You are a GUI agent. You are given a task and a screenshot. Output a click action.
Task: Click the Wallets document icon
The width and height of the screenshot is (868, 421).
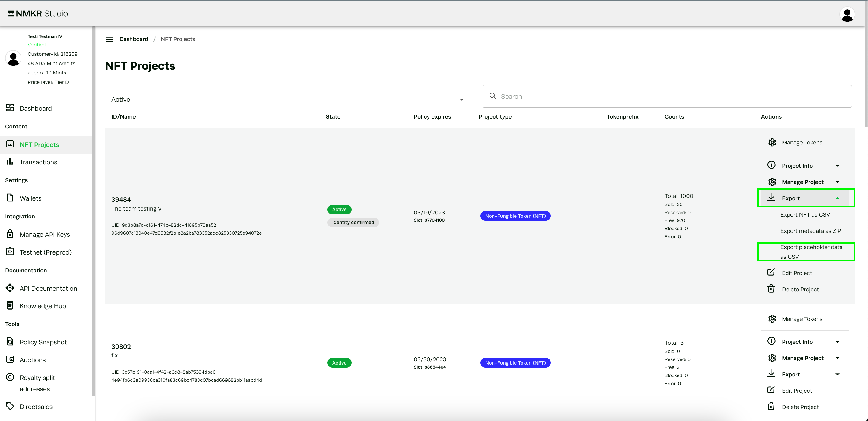10,198
